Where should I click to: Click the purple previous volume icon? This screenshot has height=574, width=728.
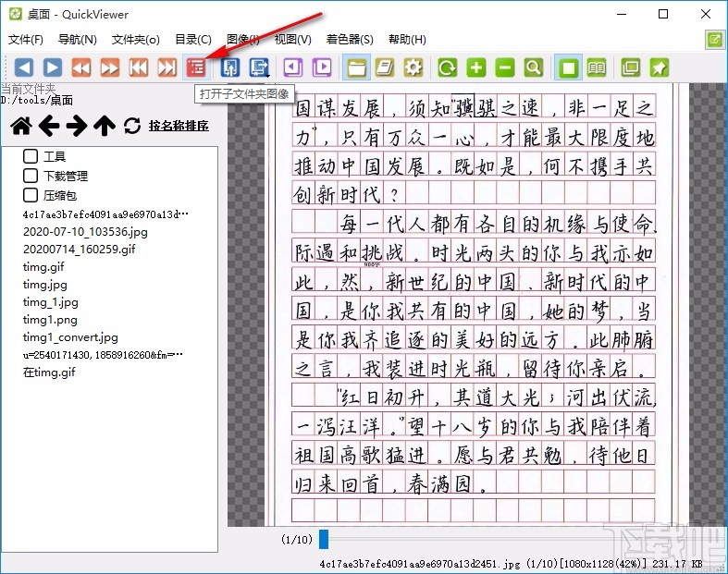coord(293,67)
